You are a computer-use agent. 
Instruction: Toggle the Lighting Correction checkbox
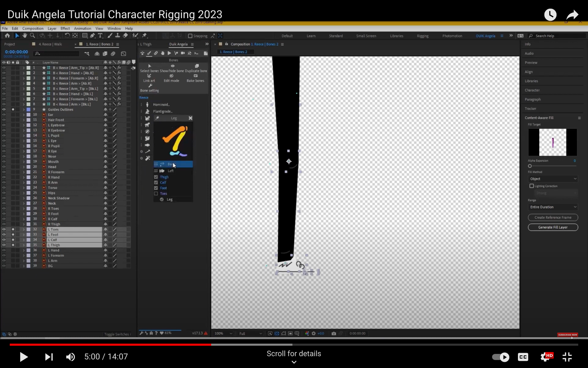(532, 186)
